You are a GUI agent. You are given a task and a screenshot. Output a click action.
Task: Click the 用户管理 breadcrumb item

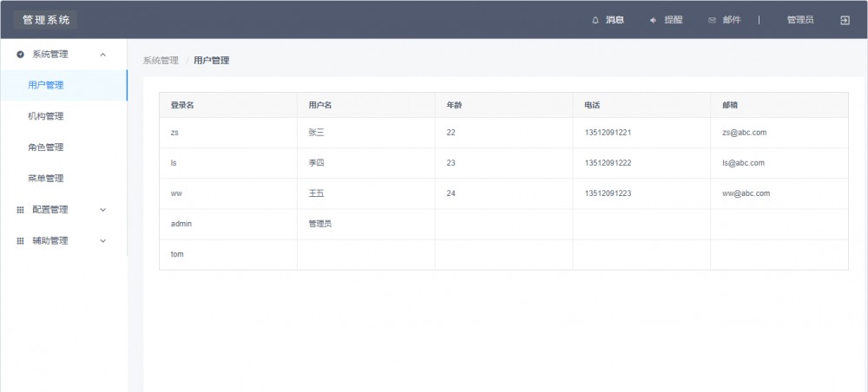212,61
